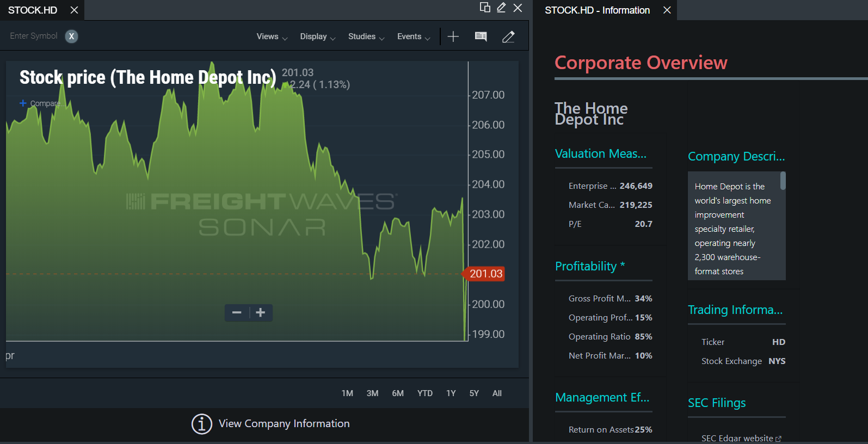Click the Operating Ratio 85% row
This screenshot has height=444, width=868.
610,337
